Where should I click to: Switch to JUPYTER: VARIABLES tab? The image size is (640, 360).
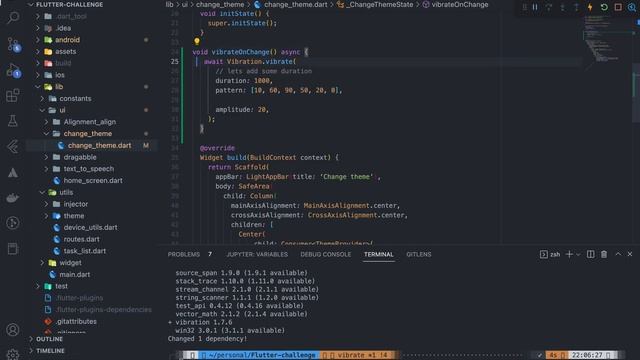[x=257, y=254]
